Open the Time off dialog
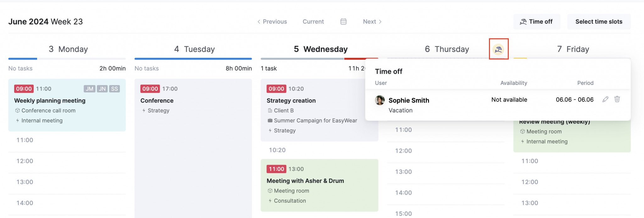This screenshot has width=644, height=218. point(537,21)
